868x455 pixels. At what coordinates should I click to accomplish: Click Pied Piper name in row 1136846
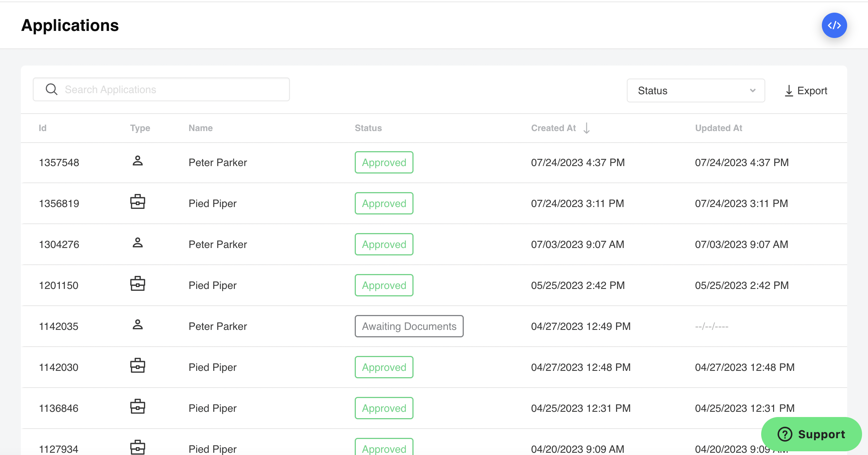tap(213, 408)
